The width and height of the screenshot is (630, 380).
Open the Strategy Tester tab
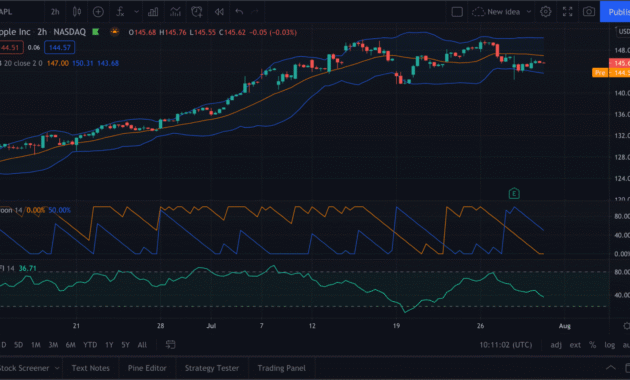[x=212, y=368]
